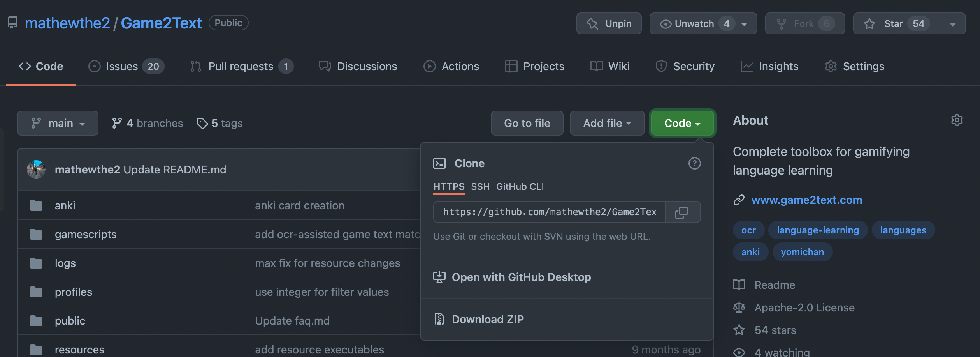
Task: View the 4 branches
Action: pyautogui.click(x=147, y=123)
